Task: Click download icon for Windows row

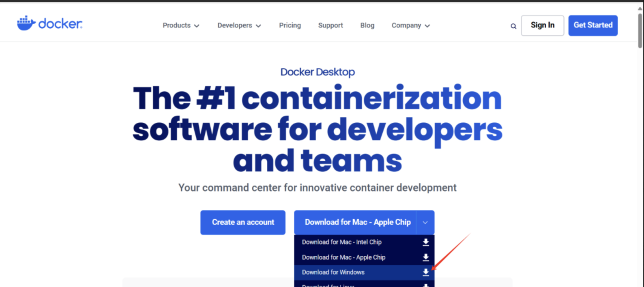Action: tap(426, 272)
